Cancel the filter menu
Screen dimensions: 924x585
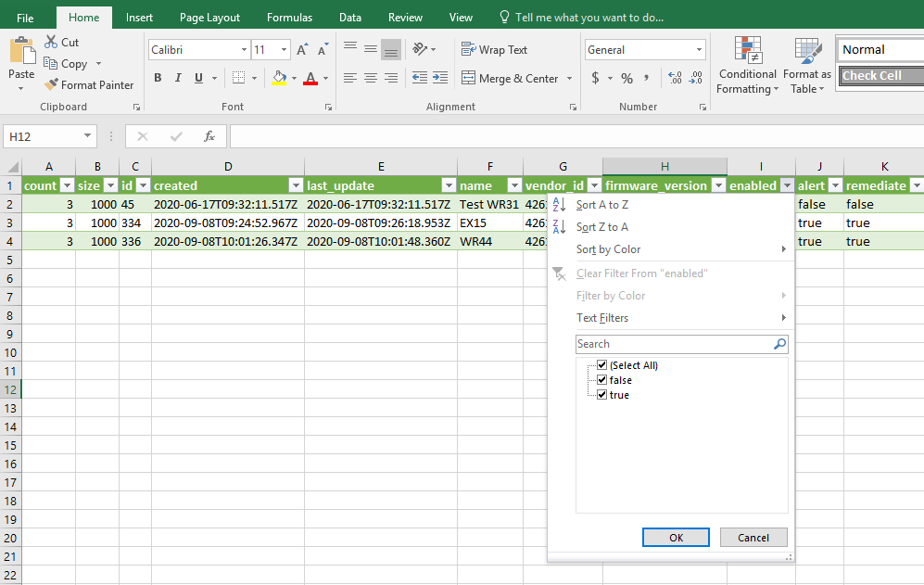[753, 537]
